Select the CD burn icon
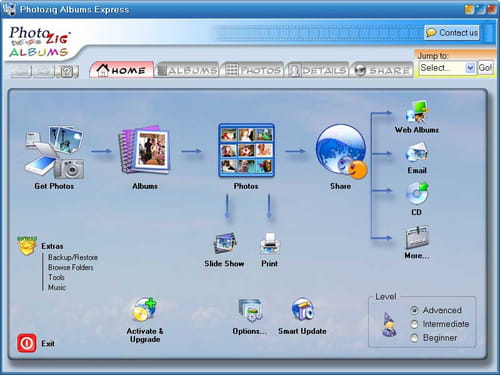The image size is (500, 375). pyautogui.click(x=417, y=193)
